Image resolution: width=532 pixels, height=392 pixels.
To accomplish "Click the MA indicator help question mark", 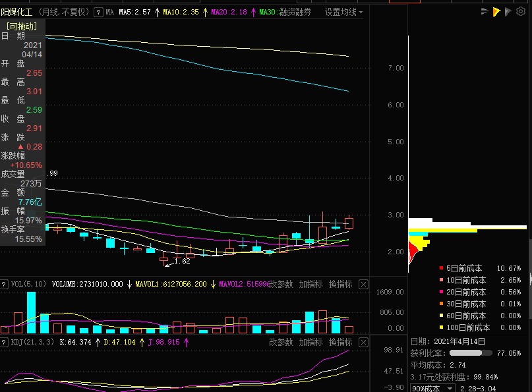I will (98, 13).
